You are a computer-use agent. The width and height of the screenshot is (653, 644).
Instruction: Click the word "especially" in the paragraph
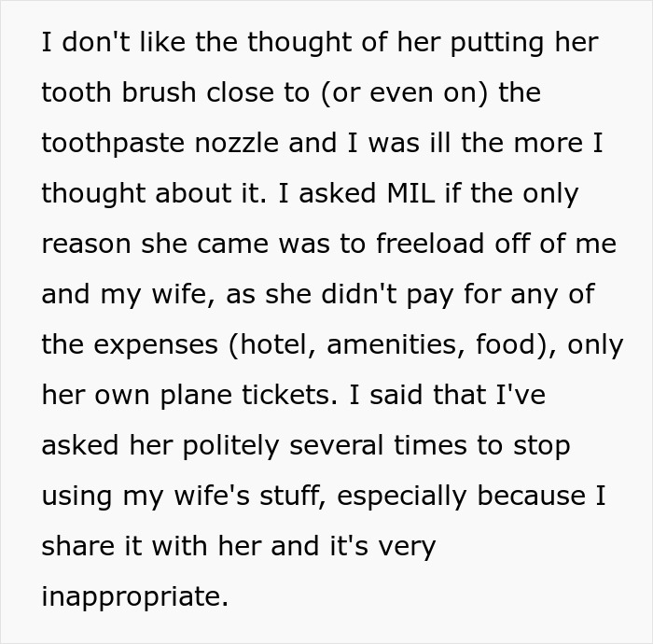click(x=401, y=497)
